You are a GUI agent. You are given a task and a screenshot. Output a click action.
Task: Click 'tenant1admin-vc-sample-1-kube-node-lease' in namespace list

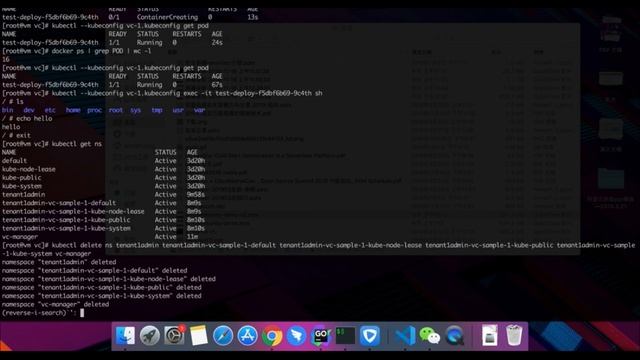[x=73, y=211]
